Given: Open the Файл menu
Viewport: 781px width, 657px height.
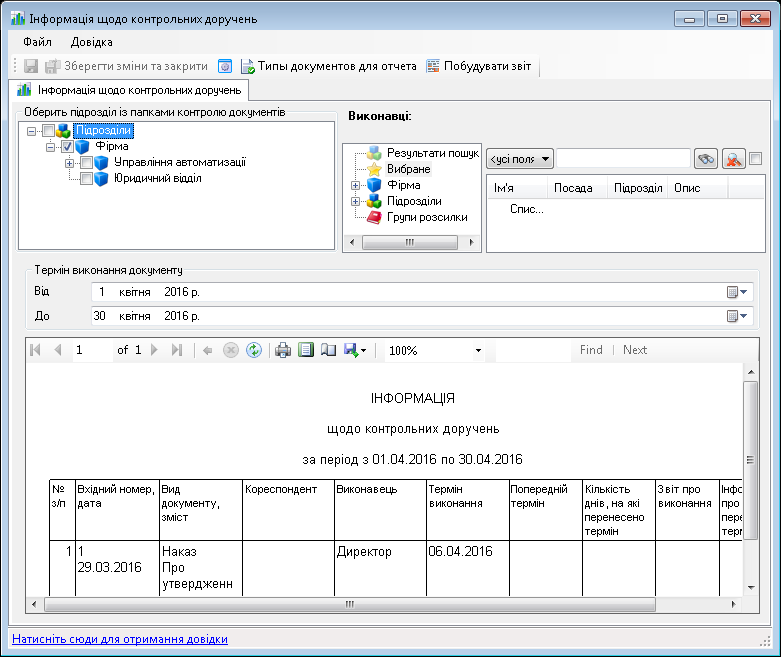Looking at the screenshot, I should (x=37, y=42).
